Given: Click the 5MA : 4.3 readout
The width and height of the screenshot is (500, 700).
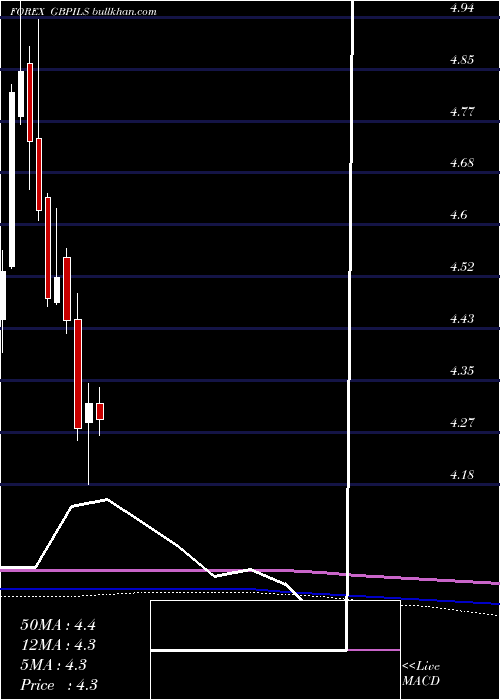Looking at the screenshot, I should (x=54, y=665).
